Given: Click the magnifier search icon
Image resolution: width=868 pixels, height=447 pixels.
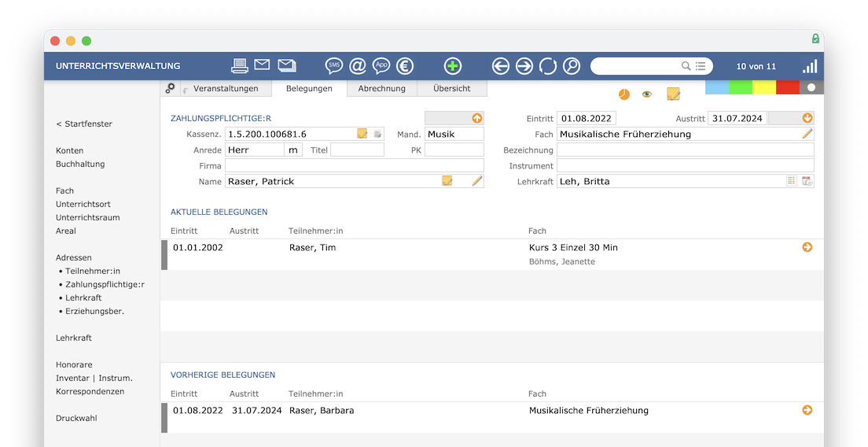Looking at the screenshot, I should [x=572, y=66].
